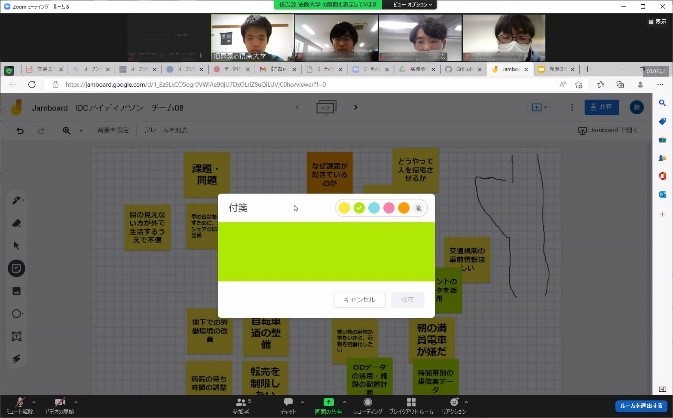
Task: Open the Add image tool
Action: pos(16,291)
